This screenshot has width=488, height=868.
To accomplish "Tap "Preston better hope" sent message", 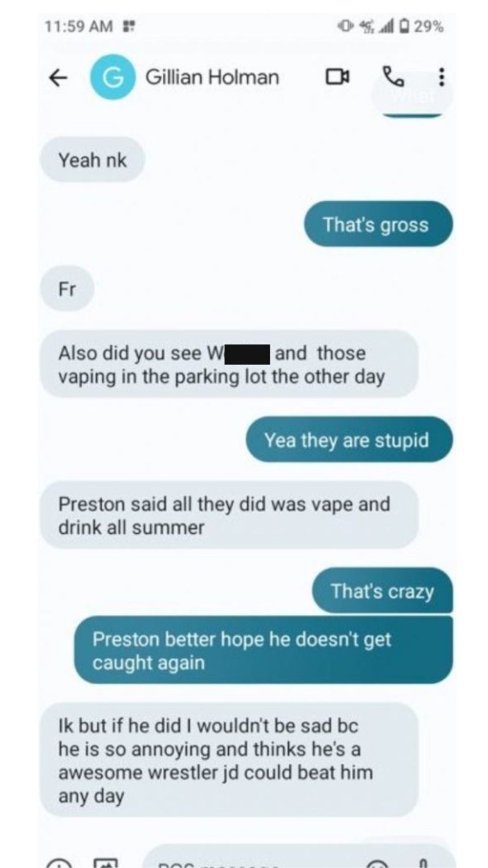I will click(264, 650).
